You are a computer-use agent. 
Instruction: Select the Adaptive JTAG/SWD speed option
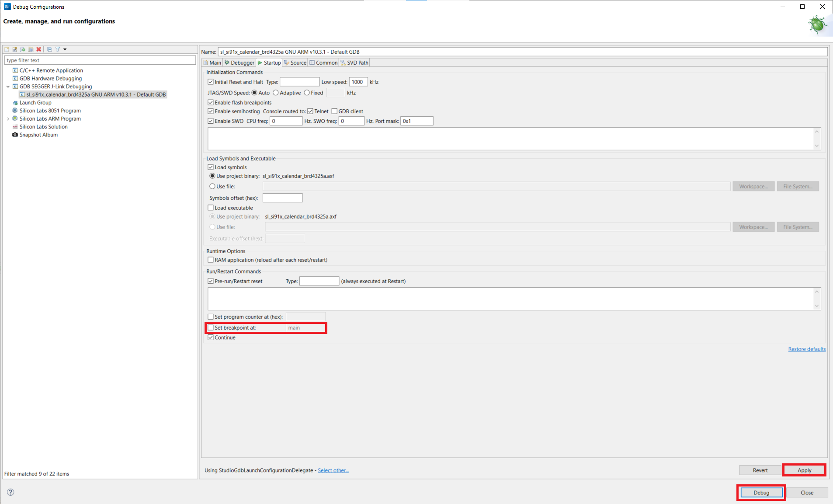point(276,93)
